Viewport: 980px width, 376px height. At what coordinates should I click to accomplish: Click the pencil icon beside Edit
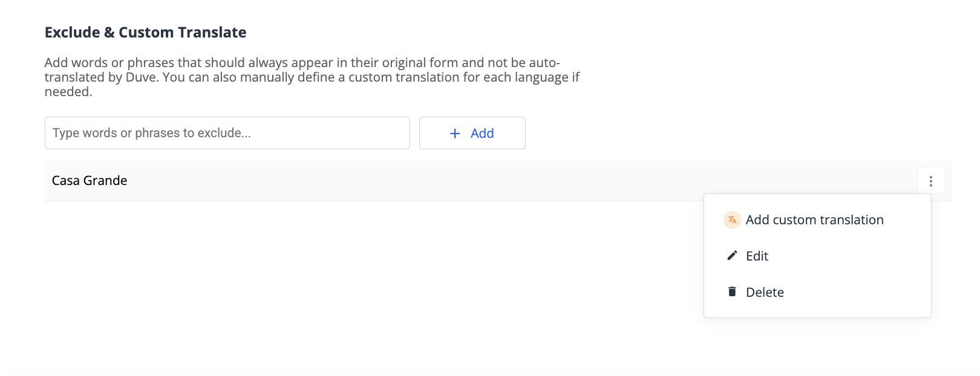(x=732, y=256)
